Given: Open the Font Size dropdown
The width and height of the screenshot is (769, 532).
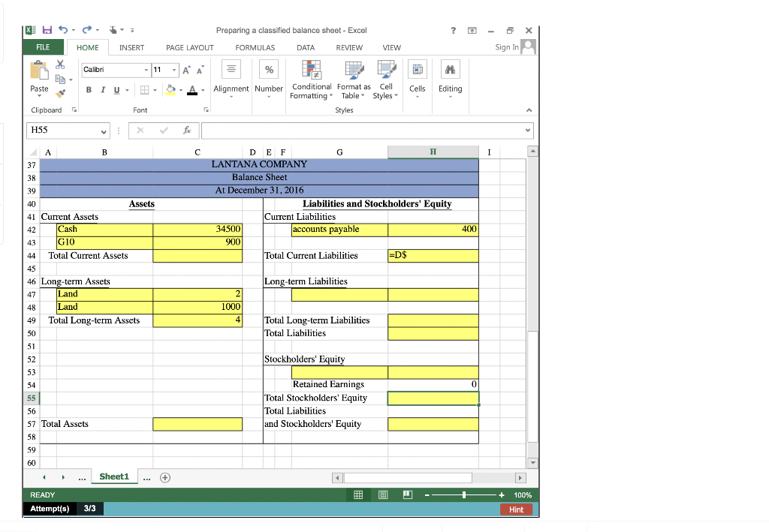Looking at the screenshot, I should (173, 69).
